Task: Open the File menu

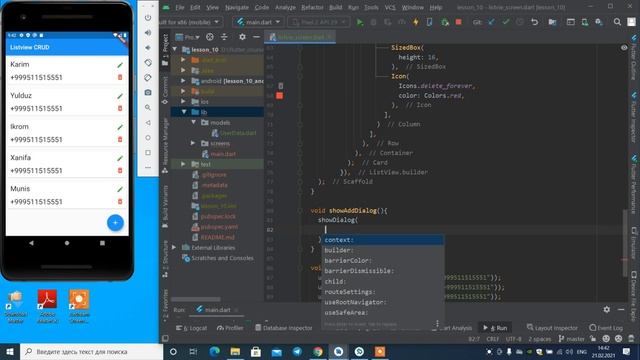Action: click(180, 7)
